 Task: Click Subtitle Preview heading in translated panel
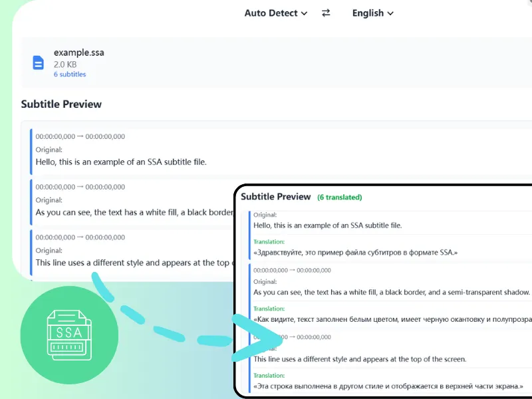[275, 197]
